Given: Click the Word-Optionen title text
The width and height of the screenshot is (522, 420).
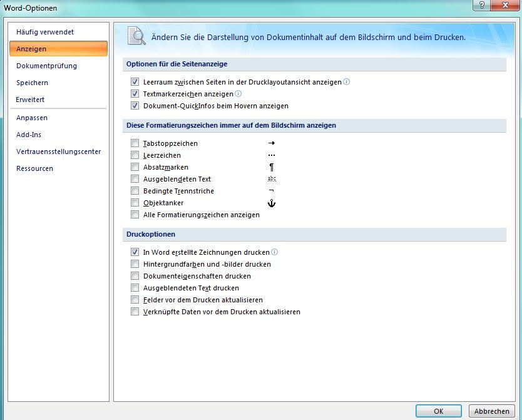Looking at the screenshot, I should 30,8.
